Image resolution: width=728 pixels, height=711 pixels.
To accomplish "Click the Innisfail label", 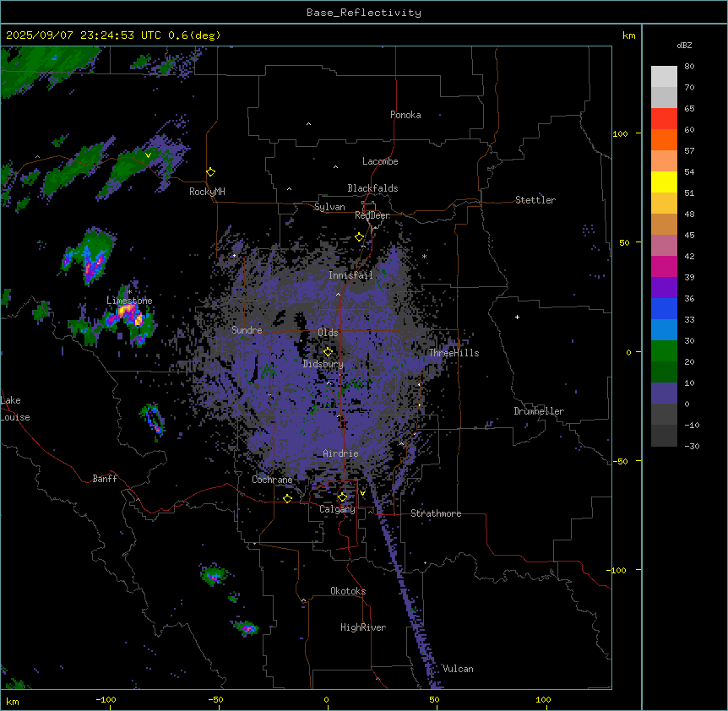I will (x=350, y=275).
